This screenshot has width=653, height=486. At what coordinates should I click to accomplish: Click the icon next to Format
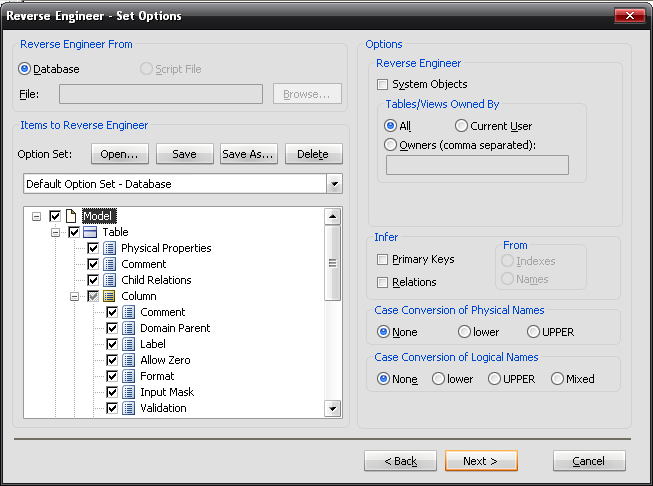(x=129, y=376)
